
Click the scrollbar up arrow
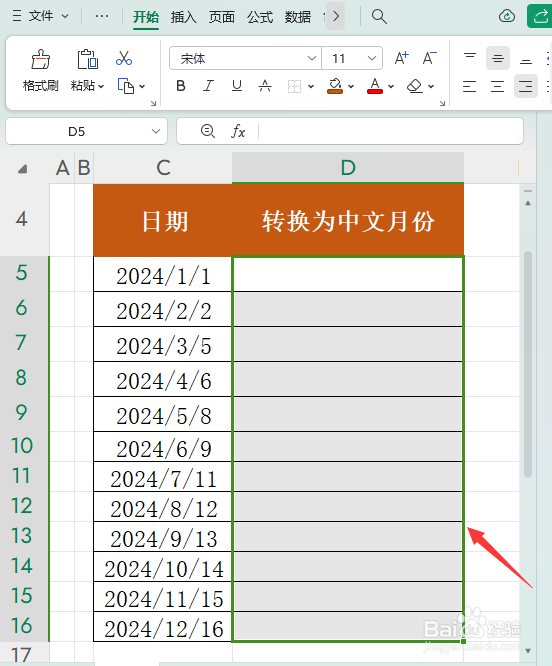click(528, 203)
